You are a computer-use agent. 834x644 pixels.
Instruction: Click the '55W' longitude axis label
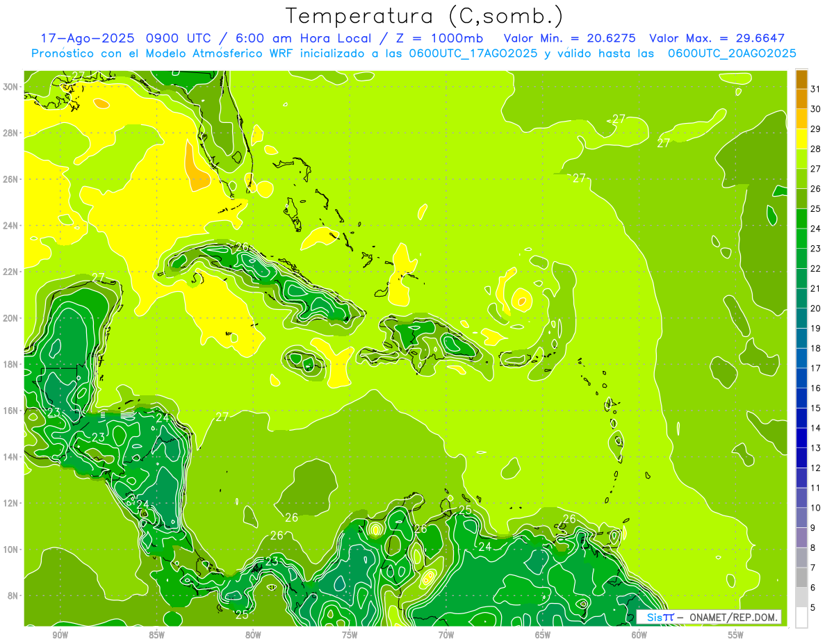pos(736,635)
